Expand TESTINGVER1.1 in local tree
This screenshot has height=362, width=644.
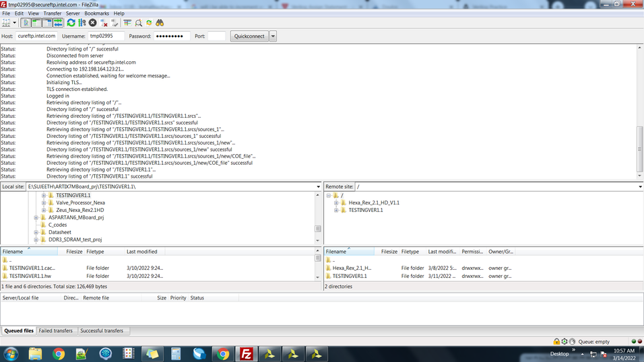coord(44,195)
